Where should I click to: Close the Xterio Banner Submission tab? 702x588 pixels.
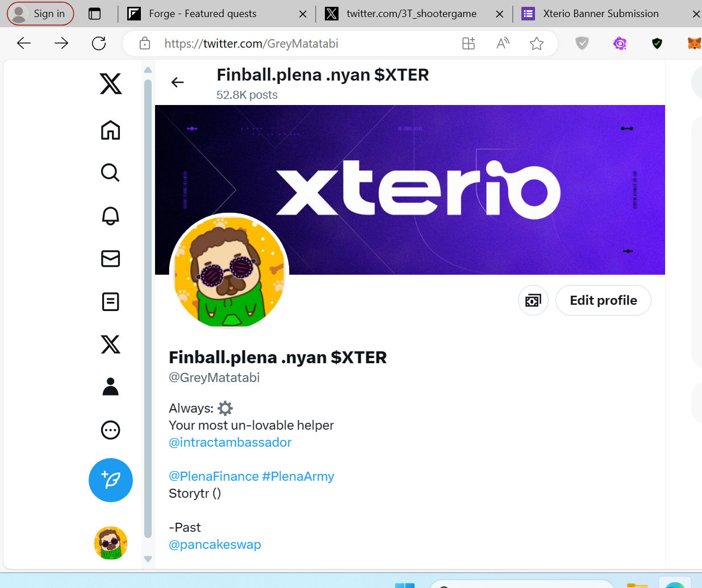696,14
